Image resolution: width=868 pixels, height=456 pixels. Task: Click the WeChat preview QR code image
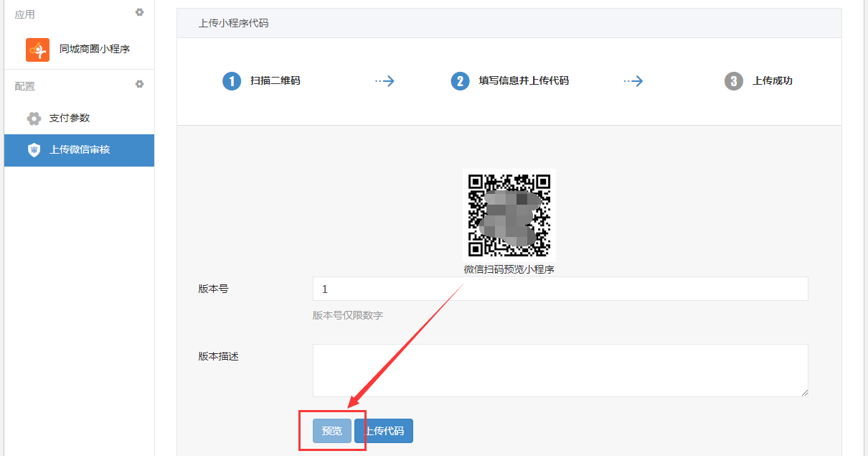tap(509, 215)
